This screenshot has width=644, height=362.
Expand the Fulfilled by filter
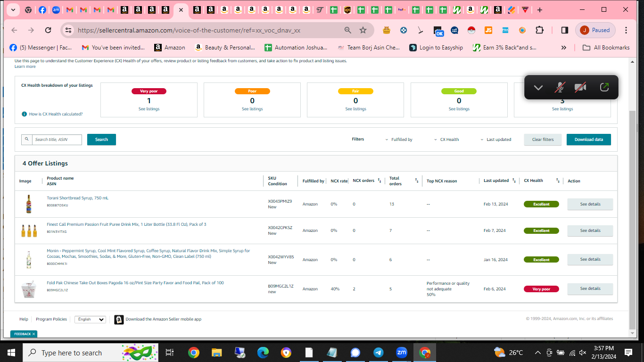399,140
